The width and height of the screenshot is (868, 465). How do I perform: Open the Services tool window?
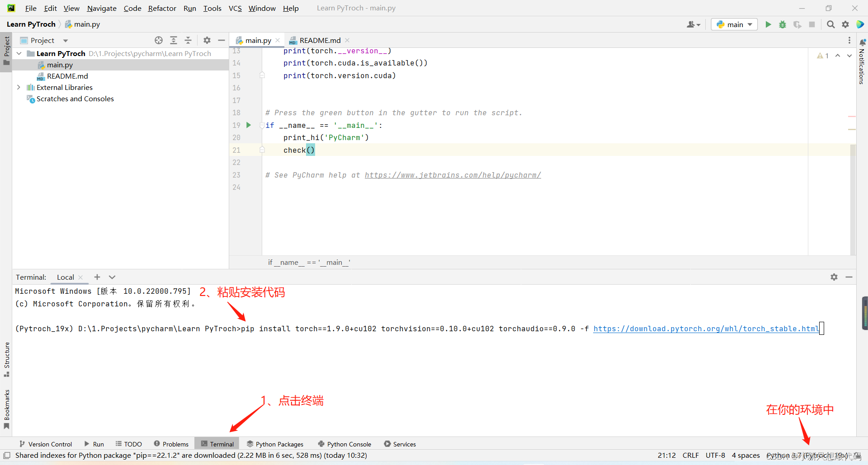coord(400,444)
